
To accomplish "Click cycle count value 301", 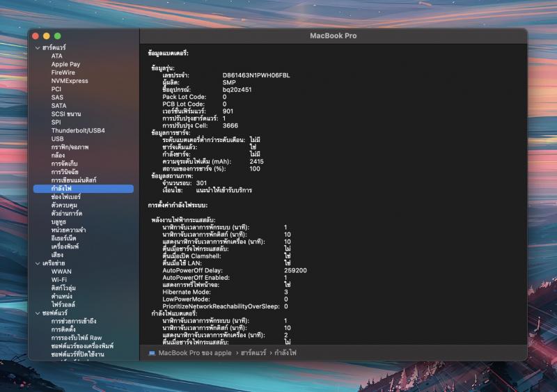I will pyautogui.click(x=201, y=183).
